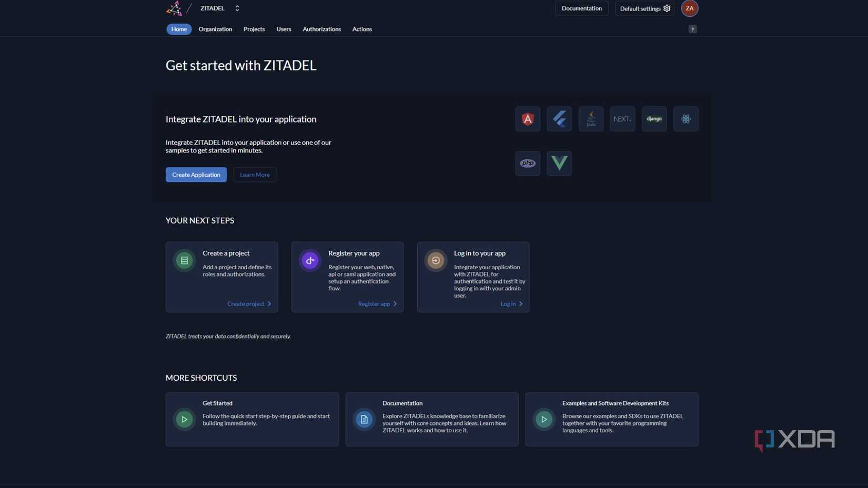
Task: Click the Get Started play icon
Action: click(x=184, y=419)
